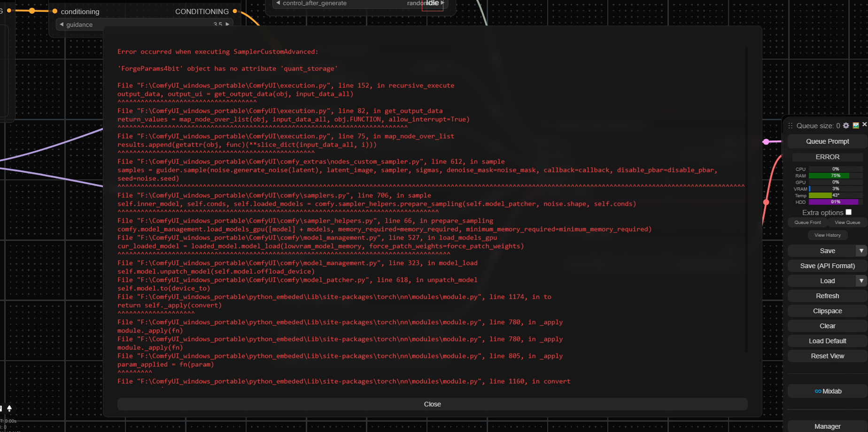Increase guidance value with right arrow
Viewport: 868px width, 432px height.
coord(227,24)
